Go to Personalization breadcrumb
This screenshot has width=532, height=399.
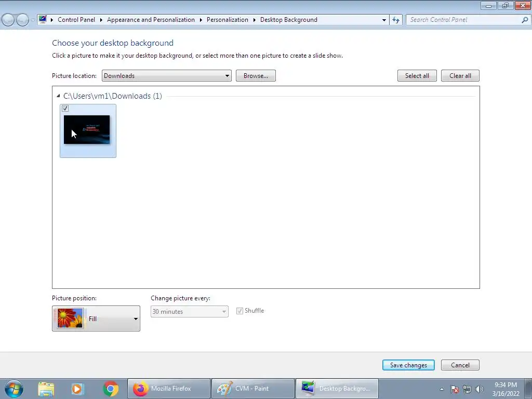[228, 20]
